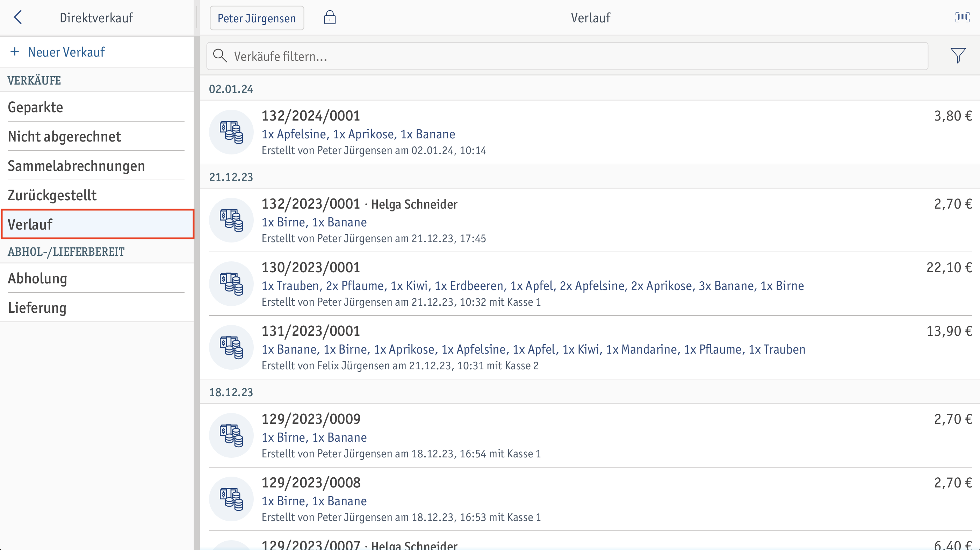Click item list starting '1x Banane, 1x Birne, 1x Aprikose'
Screen dimensions: 980x550
[x=533, y=349]
